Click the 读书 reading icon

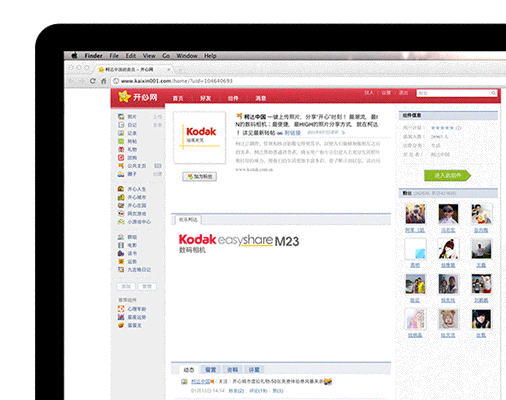tap(121, 253)
